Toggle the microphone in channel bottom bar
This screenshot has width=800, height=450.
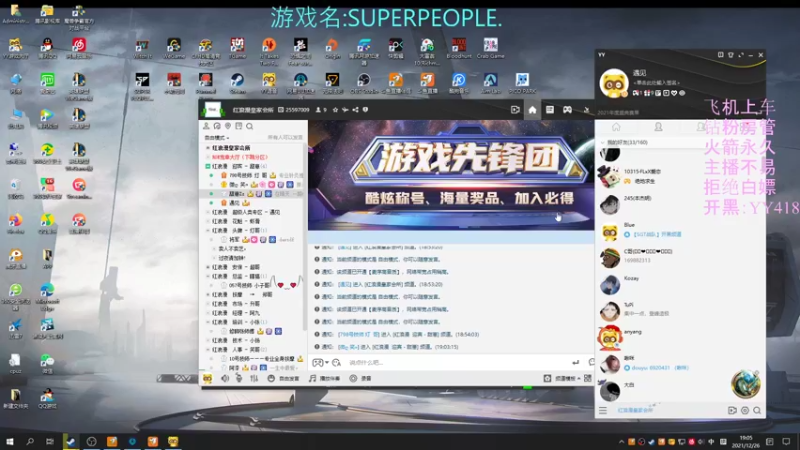[x=239, y=378]
